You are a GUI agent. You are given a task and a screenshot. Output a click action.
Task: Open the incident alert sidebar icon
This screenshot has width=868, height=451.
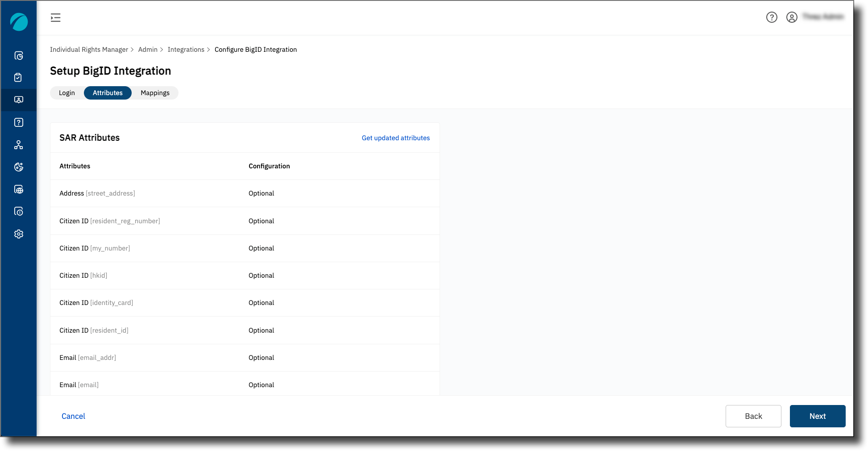19,211
